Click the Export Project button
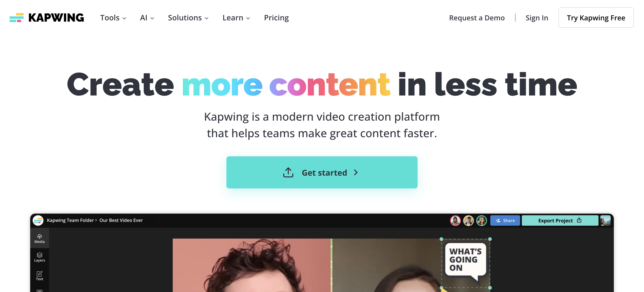Image resolution: width=644 pixels, height=292 pixels. click(560, 221)
